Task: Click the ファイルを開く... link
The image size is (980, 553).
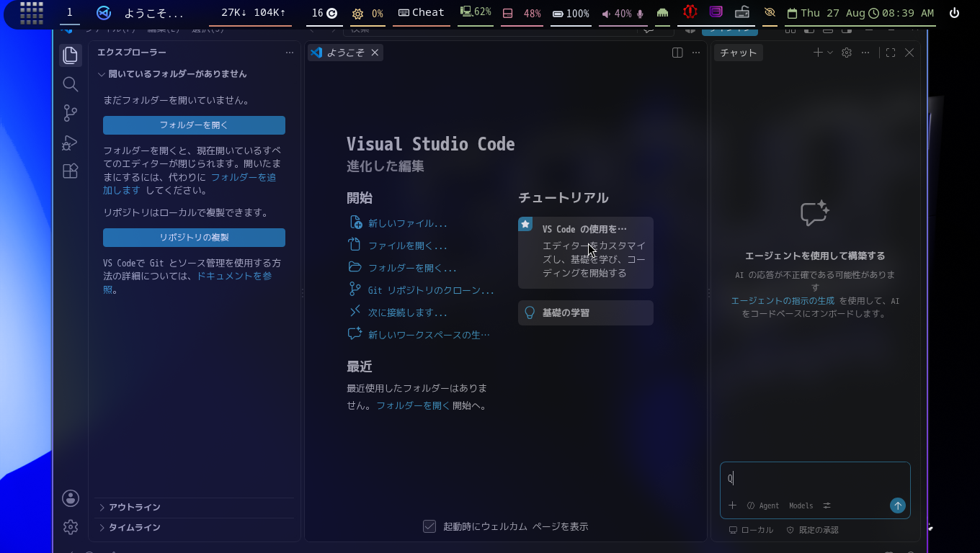Action: 408,246
